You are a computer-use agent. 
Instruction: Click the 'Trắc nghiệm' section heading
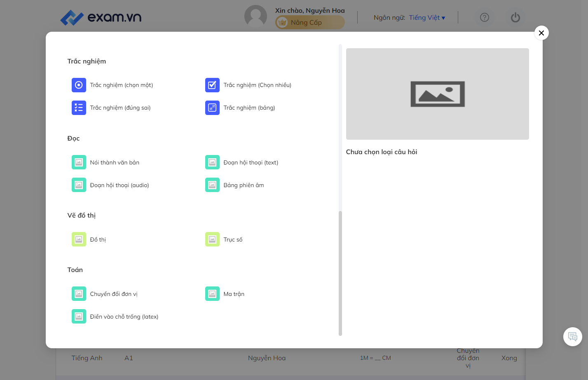(x=87, y=61)
